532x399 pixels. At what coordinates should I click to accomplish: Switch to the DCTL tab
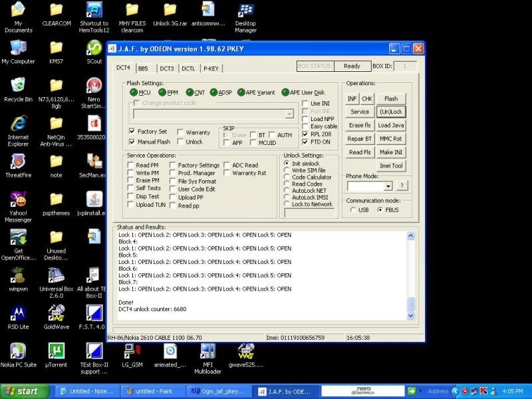click(x=188, y=68)
